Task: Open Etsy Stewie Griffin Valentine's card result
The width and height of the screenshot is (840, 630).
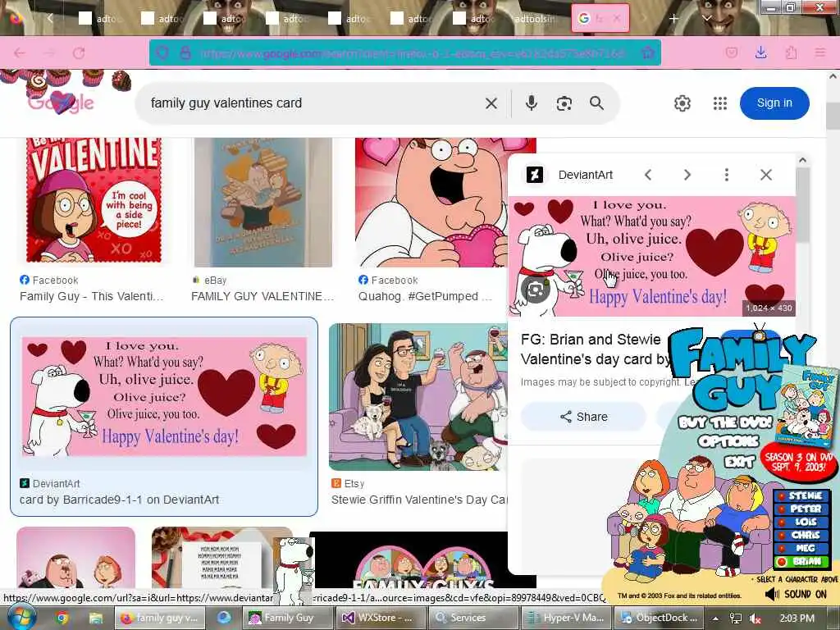Action: point(419,396)
